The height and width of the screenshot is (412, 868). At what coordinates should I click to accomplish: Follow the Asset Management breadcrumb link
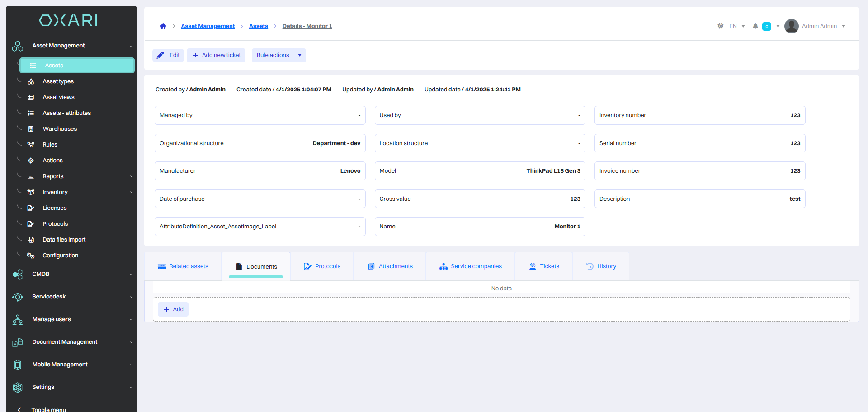pyautogui.click(x=208, y=26)
